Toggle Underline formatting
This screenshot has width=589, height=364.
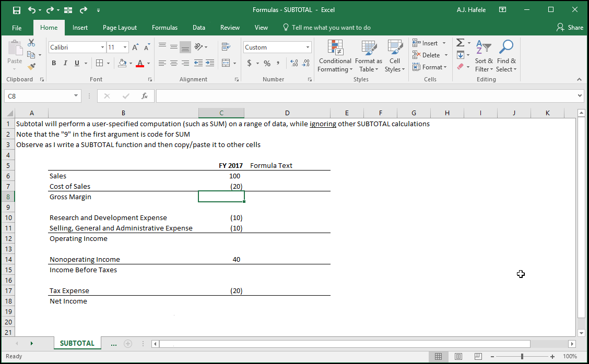77,63
